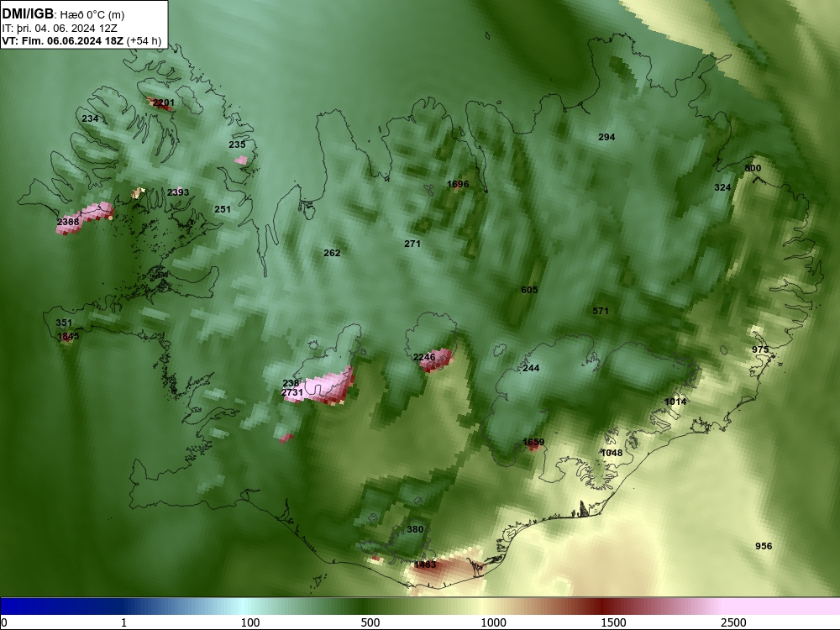Select the 956 value over the ocean
Screen dimensions: 840x630
tap(764, 546)
